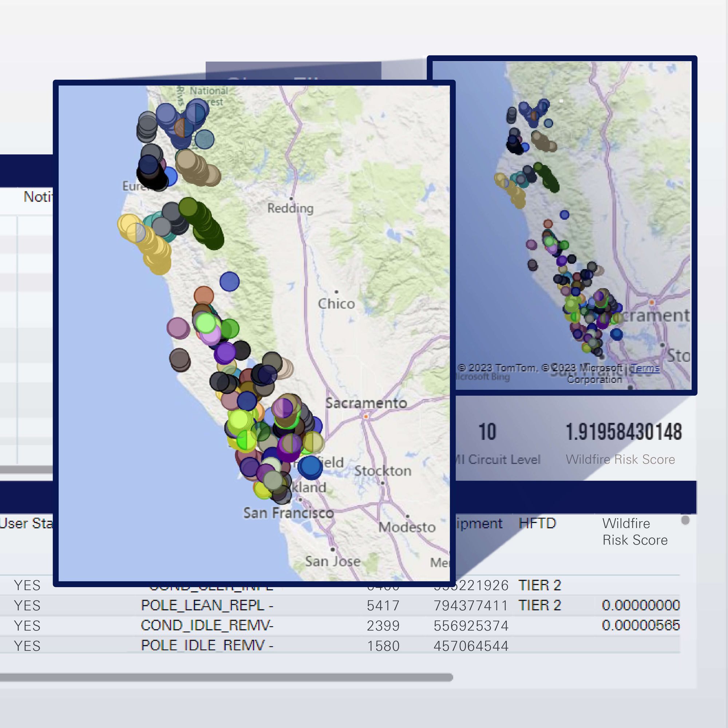Select the lone blue marker west of Chico
The image size is (728, 728).
(x=229, y=281)
